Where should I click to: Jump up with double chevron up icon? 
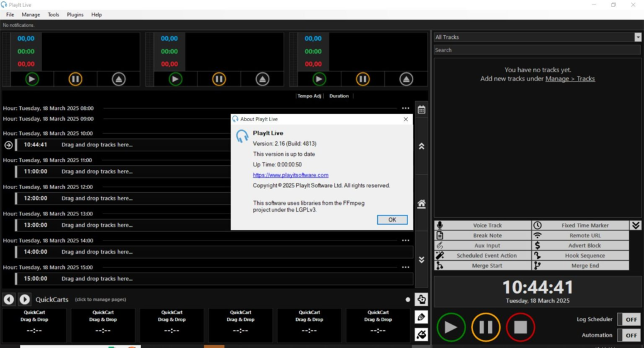[x=421, y=146]
